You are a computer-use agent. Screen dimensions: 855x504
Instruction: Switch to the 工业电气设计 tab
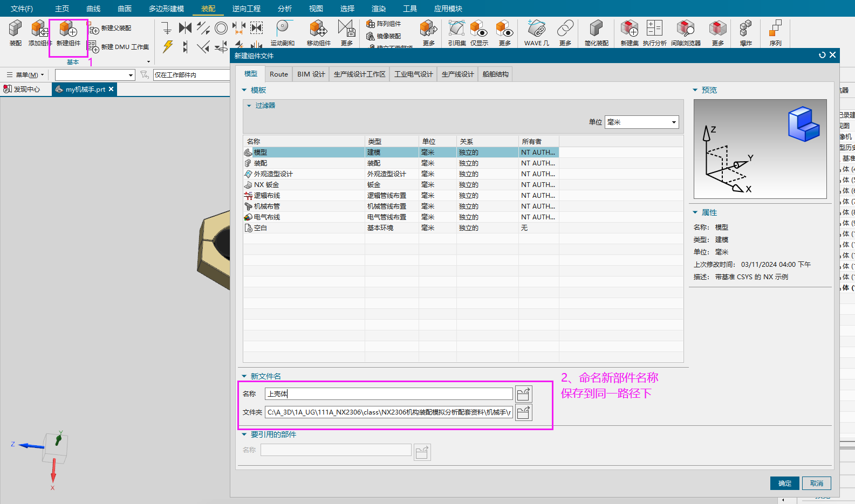point(414,74)
